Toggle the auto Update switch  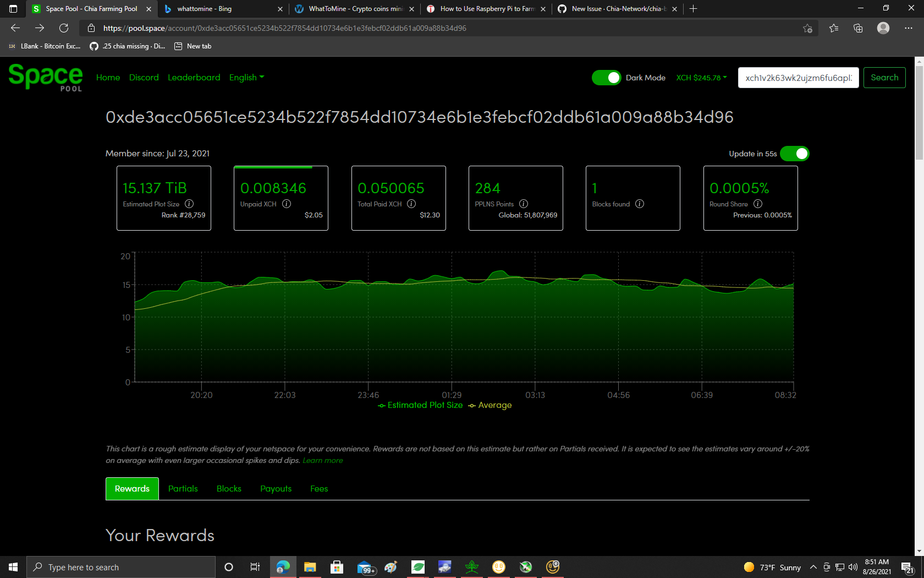coord(795,154)
